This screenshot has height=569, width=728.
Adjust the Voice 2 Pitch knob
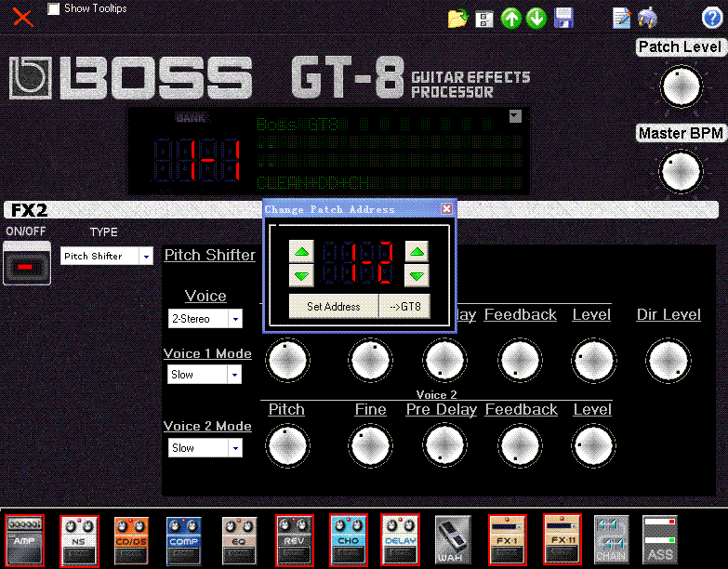pos(287,445)
